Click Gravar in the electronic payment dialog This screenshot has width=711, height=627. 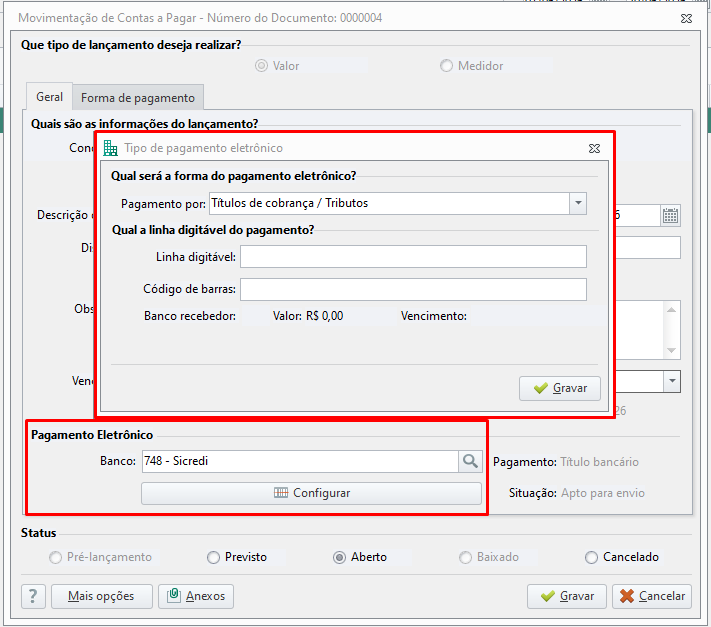click(x=560, y=388)
